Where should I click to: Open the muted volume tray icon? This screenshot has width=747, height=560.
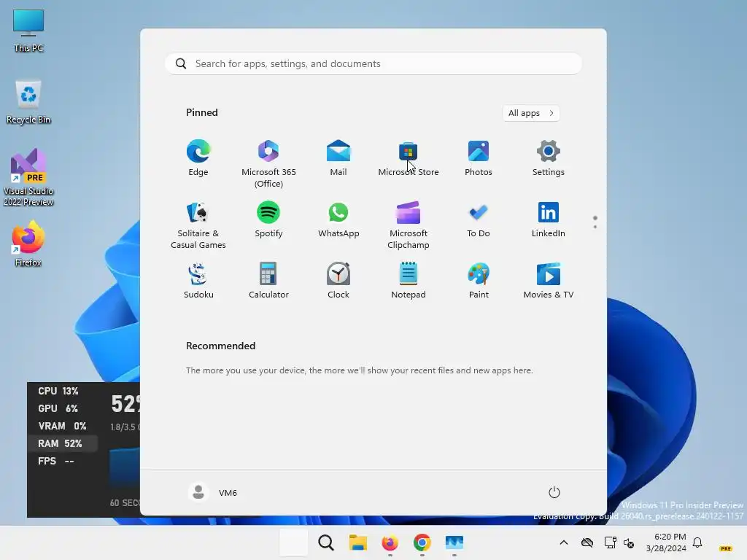pyautogui.click(x=629, y=542)
